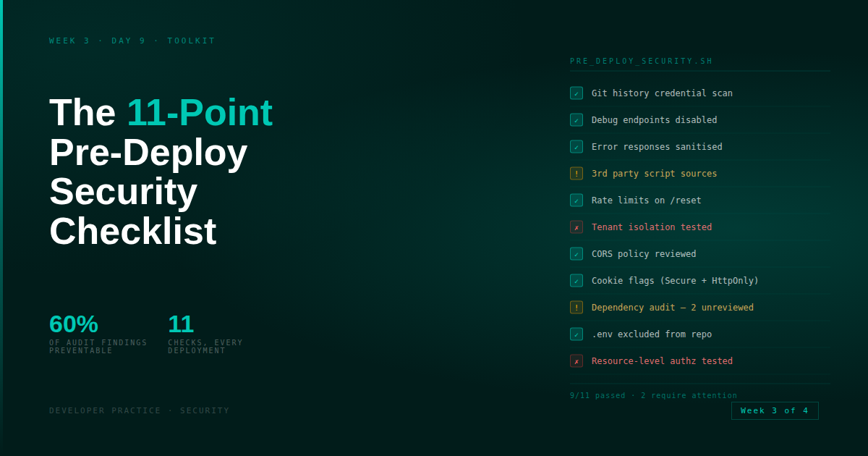The height and width of the screenshot is (456, 868).
Task: Click the checkmark box for Git history credential scan
Action: tap(576, 93)
